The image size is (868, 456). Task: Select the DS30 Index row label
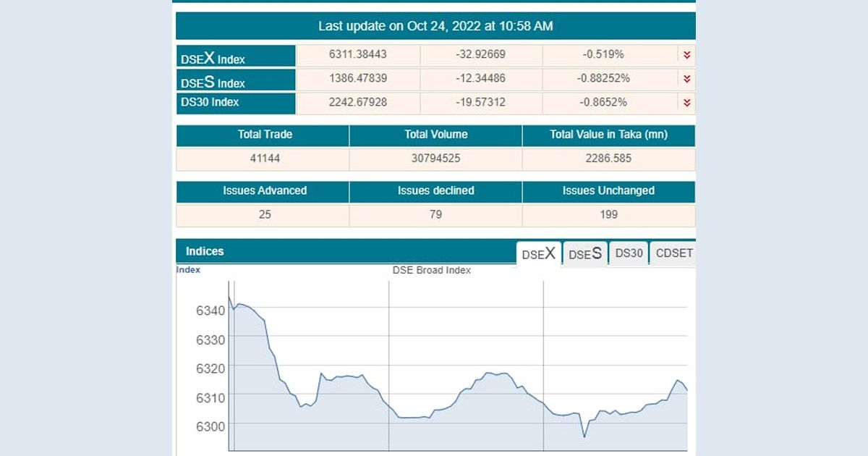pyautogui.click(x=236, y=103)
